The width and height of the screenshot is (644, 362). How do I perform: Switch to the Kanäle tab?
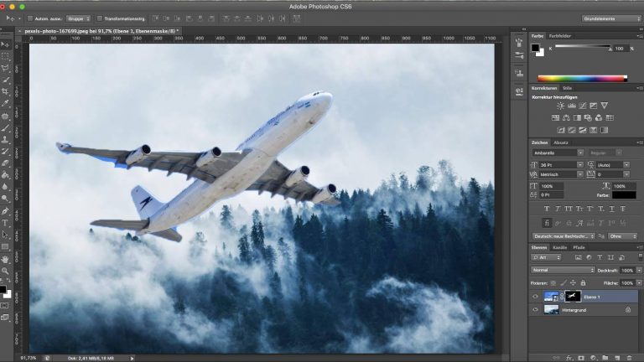[x=559, y=248]
